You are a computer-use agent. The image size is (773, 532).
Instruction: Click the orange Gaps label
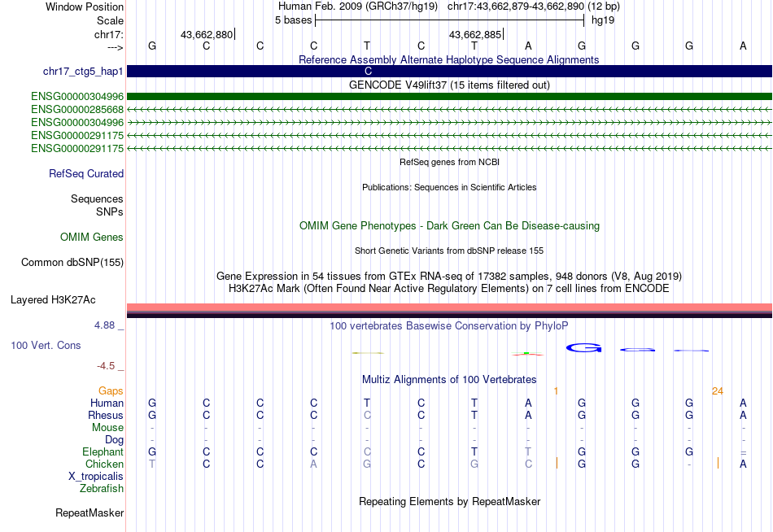111,391
